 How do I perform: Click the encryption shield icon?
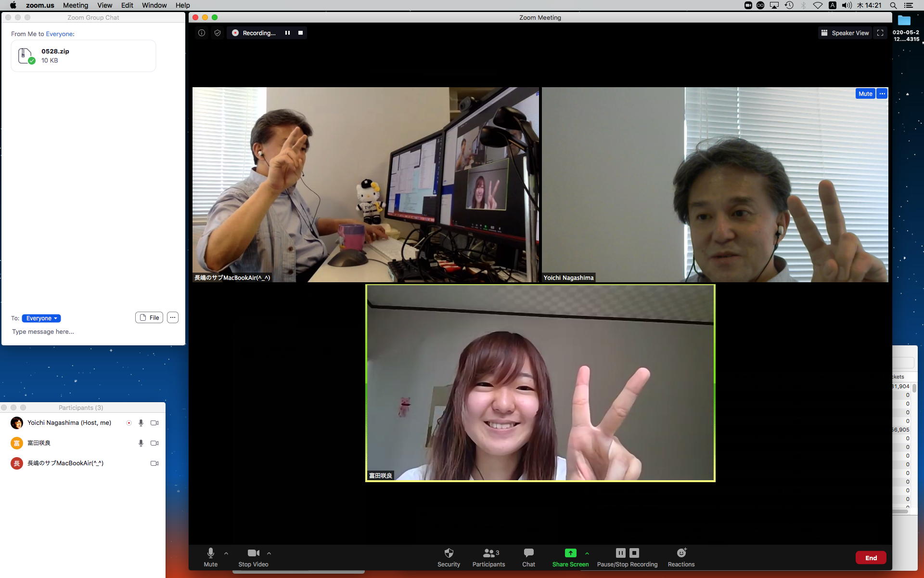coord(218,33)
